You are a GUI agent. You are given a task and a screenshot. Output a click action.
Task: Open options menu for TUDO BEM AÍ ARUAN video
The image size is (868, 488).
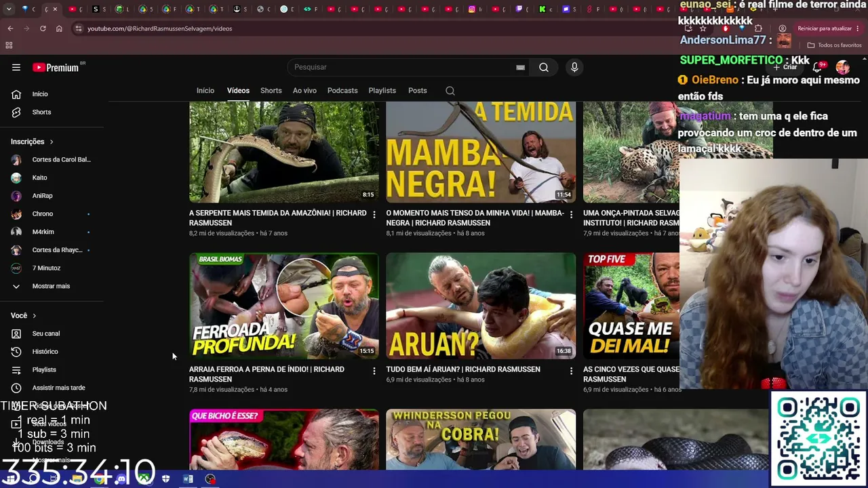571,371
